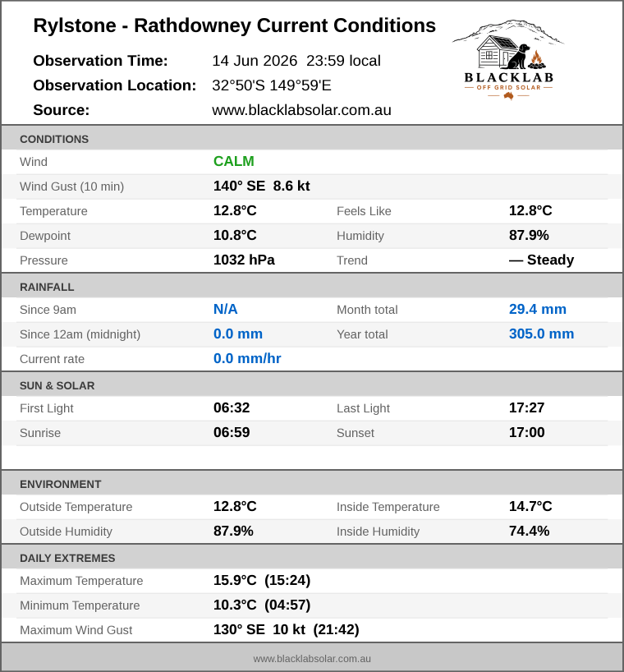Click the First Light time 06:32
This screenshot has height=672, width=624.
(x=232, y=407)
